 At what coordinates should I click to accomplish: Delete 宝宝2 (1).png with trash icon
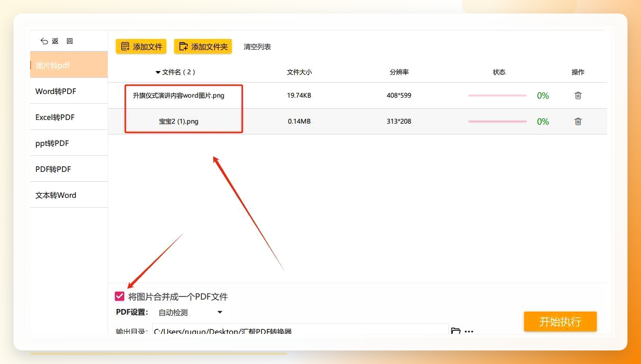[x=578, y=122]
